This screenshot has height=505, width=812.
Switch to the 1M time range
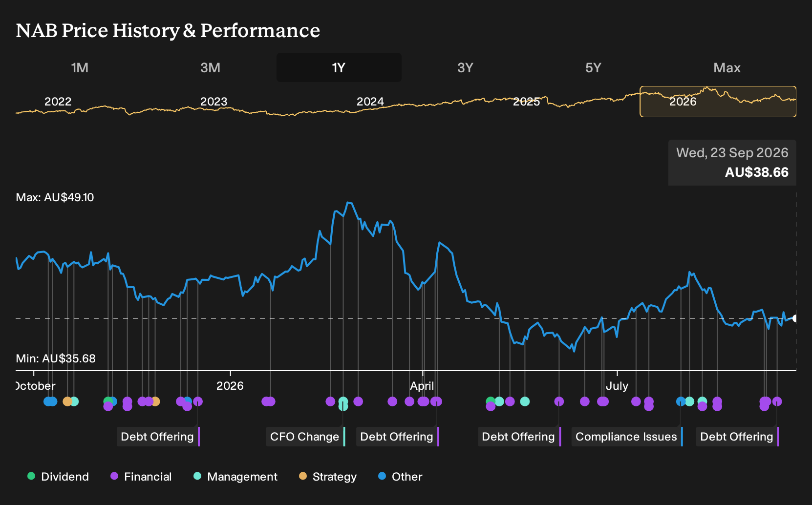(80, 68)
